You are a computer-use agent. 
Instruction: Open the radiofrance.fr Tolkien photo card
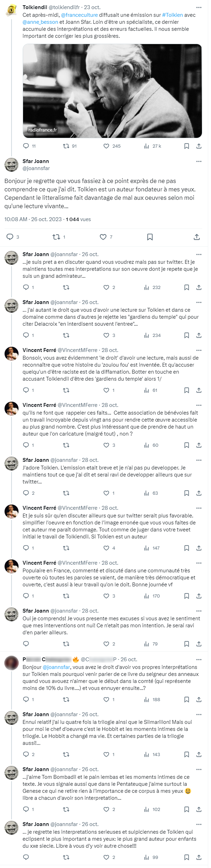click(x=112, y=91)
